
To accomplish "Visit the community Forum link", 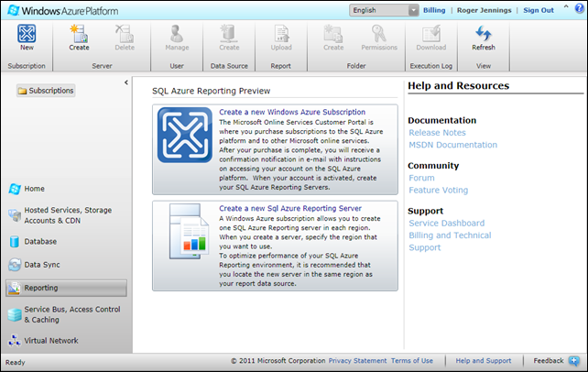I will pos(421,178).
